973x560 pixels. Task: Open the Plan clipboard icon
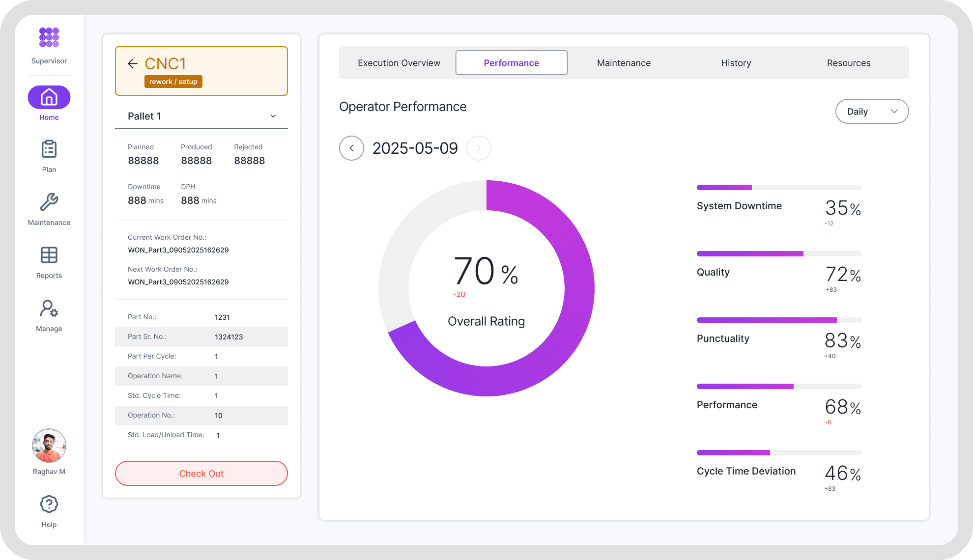pyautogui.click(x=49, y=149)
